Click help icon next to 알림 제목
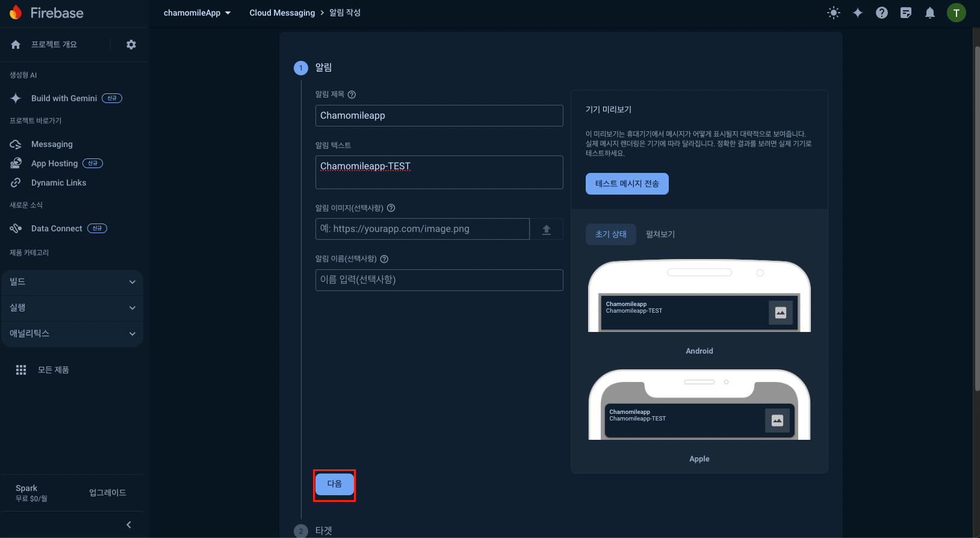Image resolution: width=980 pixels, height=538 pixels. pos(352,95)
